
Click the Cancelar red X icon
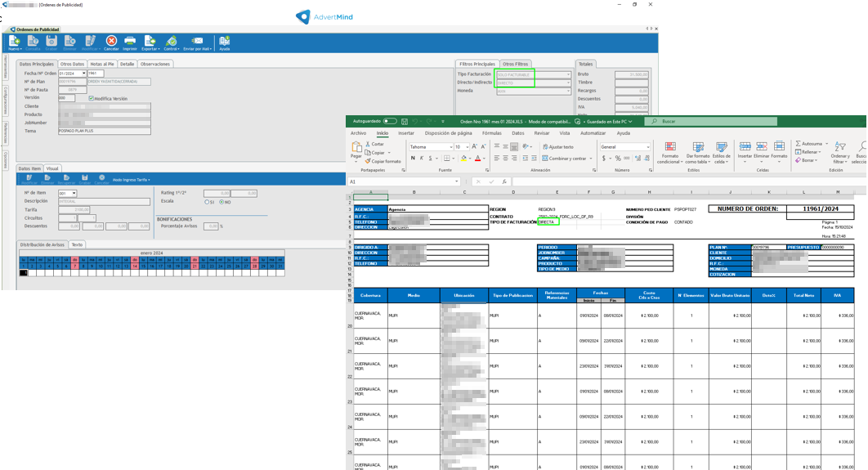pos(111,42)
